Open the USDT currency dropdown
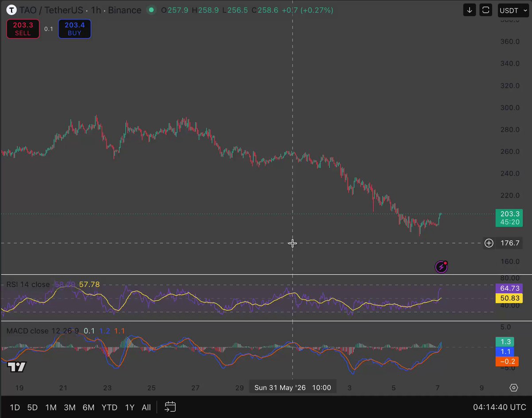 [x=513, y=10]
